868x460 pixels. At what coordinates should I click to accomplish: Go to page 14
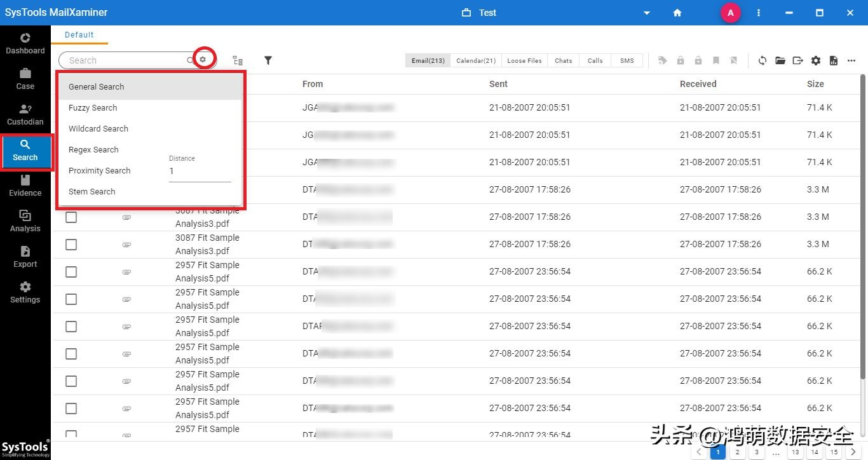pos(815,452)
